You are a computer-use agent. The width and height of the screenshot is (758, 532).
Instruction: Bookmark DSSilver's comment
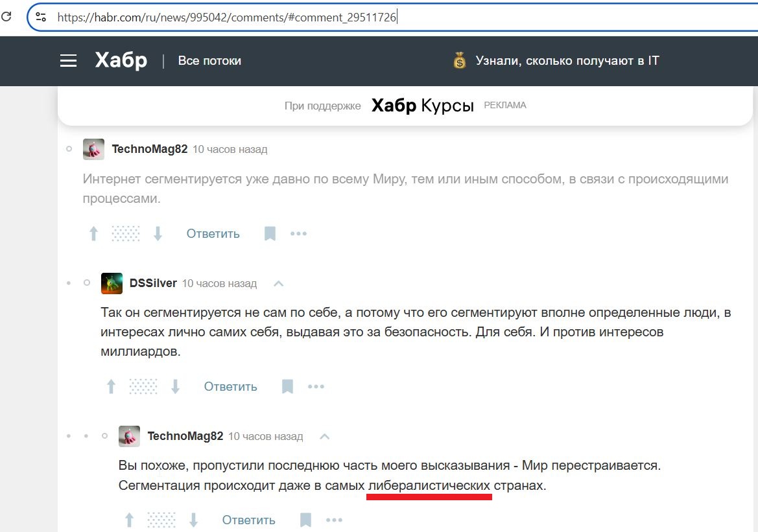click(287, 387)
